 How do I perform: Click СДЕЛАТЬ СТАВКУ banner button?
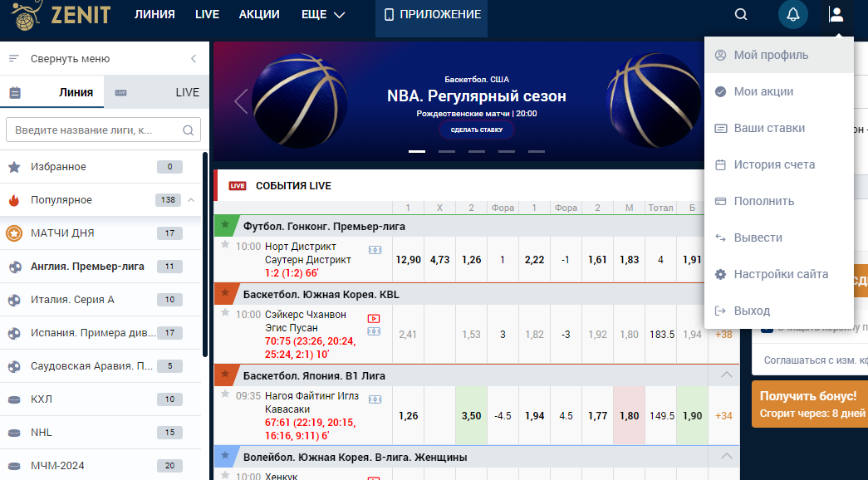(x=477, y=130)
